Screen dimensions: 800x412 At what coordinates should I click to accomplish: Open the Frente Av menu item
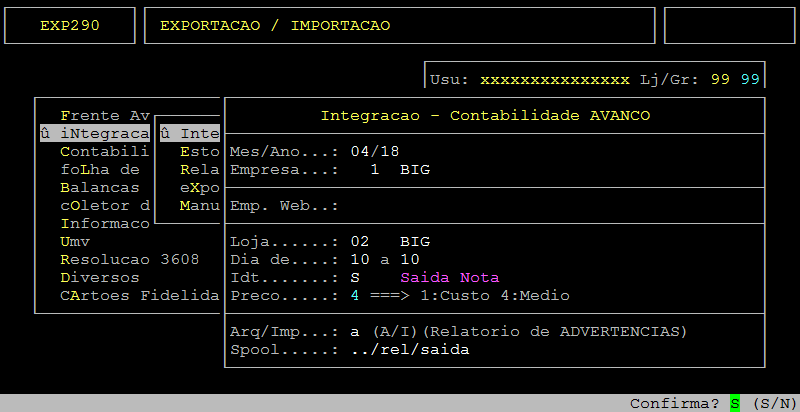click(x=105, y=116)
